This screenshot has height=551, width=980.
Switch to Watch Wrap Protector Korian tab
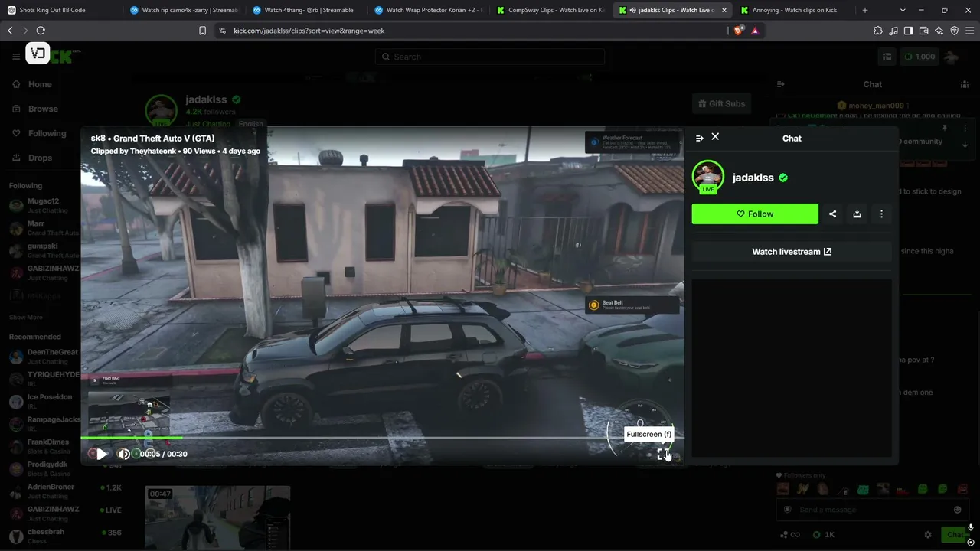click(429, 10)
